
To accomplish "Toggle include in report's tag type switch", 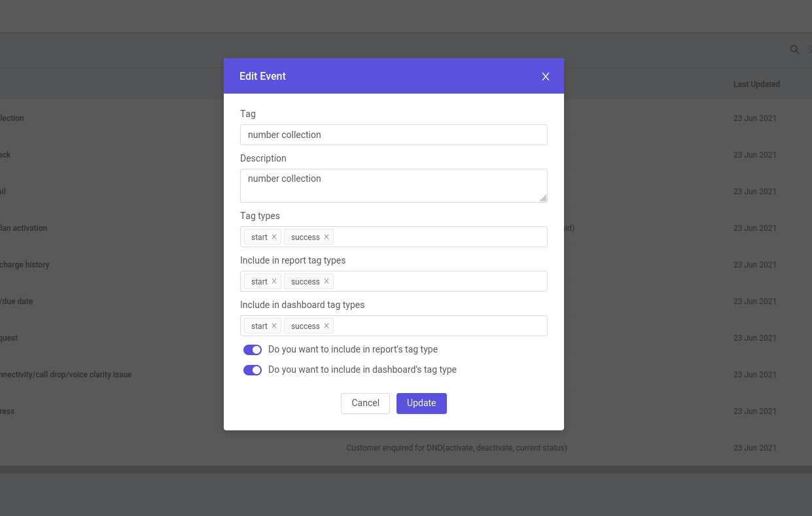I will (253, 350).
